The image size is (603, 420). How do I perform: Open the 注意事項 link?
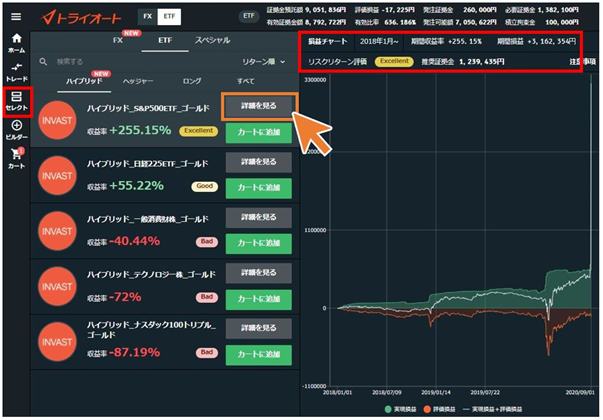coord(582,62)
